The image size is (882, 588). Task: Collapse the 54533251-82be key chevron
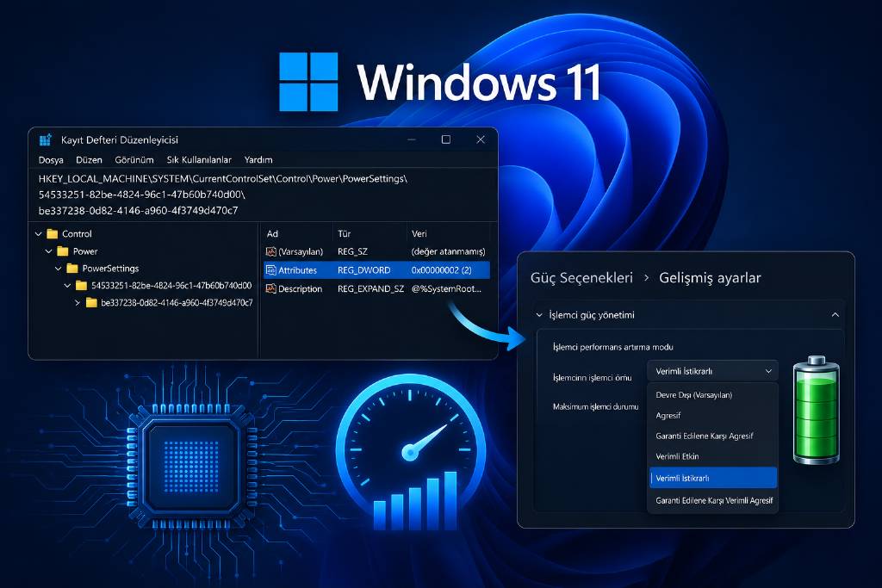point(67,286)
